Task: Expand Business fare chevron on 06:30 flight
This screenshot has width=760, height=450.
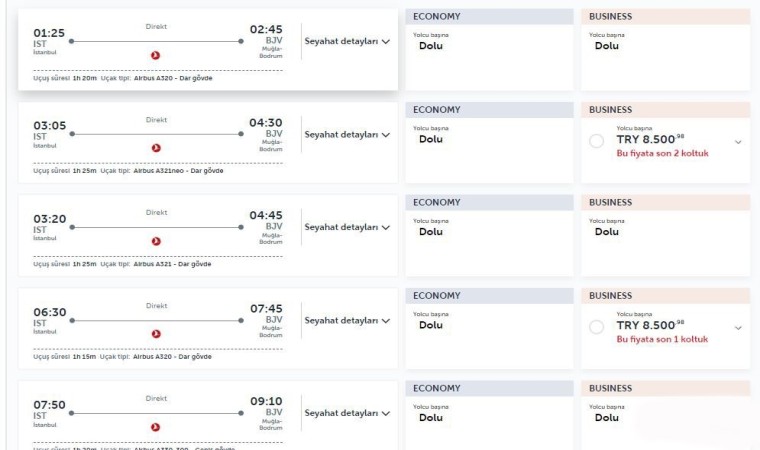Action: pyautogui.click(x=738, y=328)
